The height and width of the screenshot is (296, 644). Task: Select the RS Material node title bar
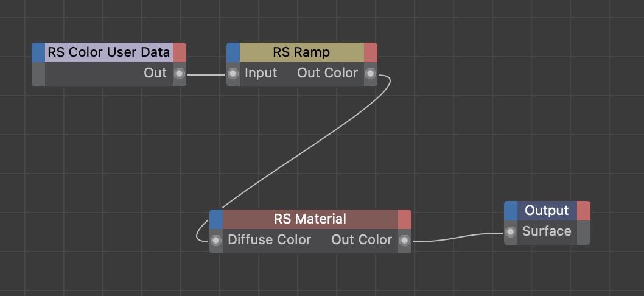point(310,219)
